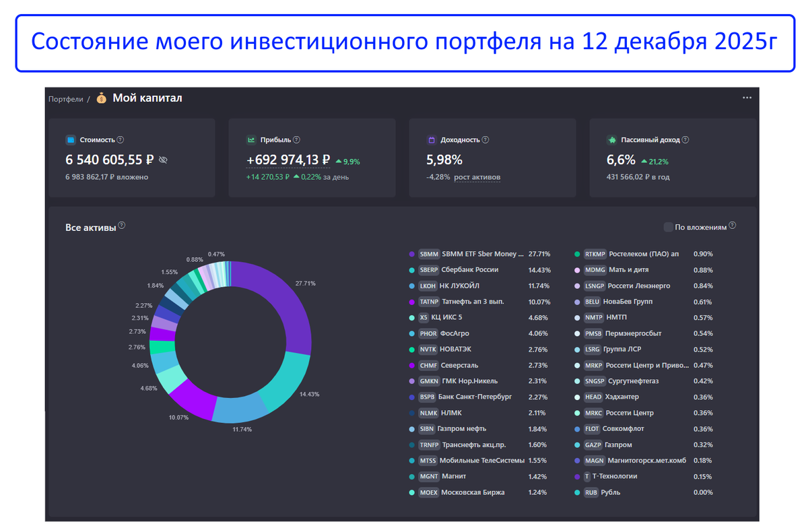Click help icon next to Стоимость
This screenshot has height=532, width=808.
point(121,140)
